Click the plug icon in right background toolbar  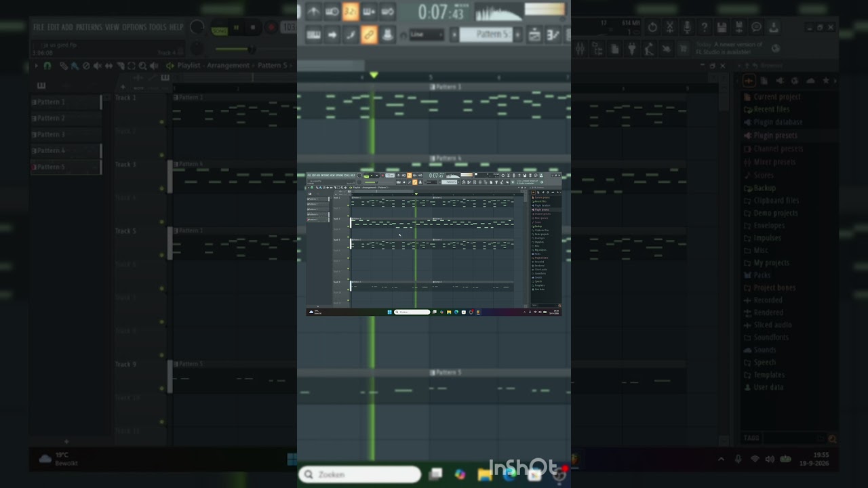coord(632,49)
